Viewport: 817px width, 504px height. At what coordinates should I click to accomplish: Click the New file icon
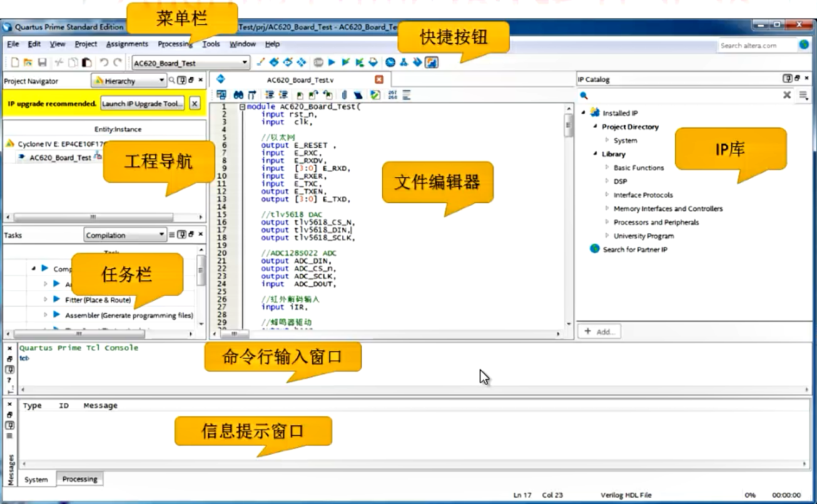click(15, 63)
